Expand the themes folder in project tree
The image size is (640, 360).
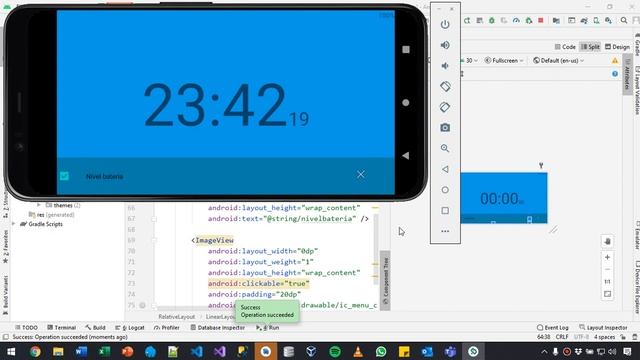click(39, 205)
